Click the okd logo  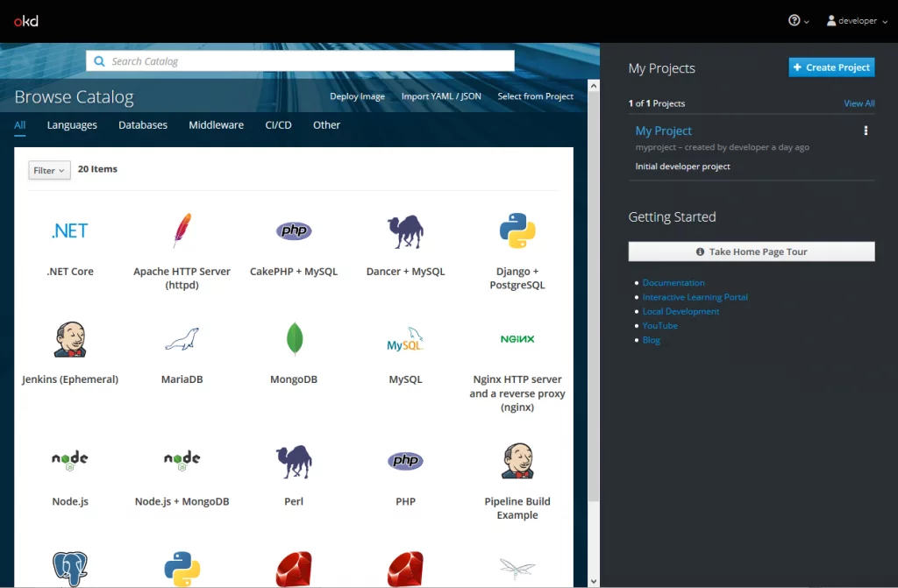tap(25, 21)
